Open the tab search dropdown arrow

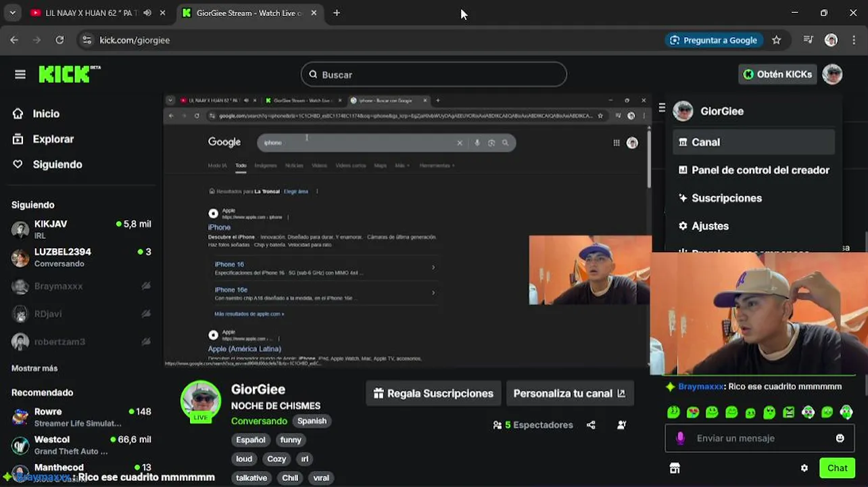point(13,13)
